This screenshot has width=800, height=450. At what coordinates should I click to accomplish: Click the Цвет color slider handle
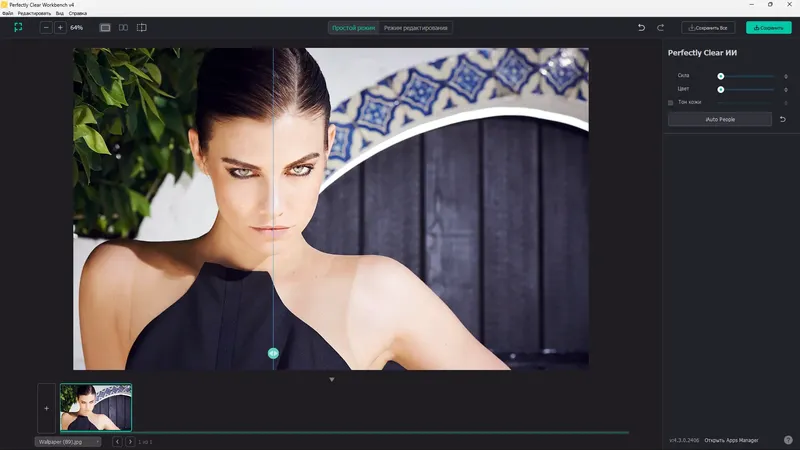pyautogui.click(x=720, y=89)
